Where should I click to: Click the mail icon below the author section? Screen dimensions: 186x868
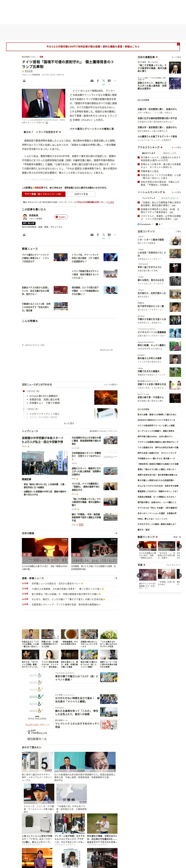coord(92,235)
